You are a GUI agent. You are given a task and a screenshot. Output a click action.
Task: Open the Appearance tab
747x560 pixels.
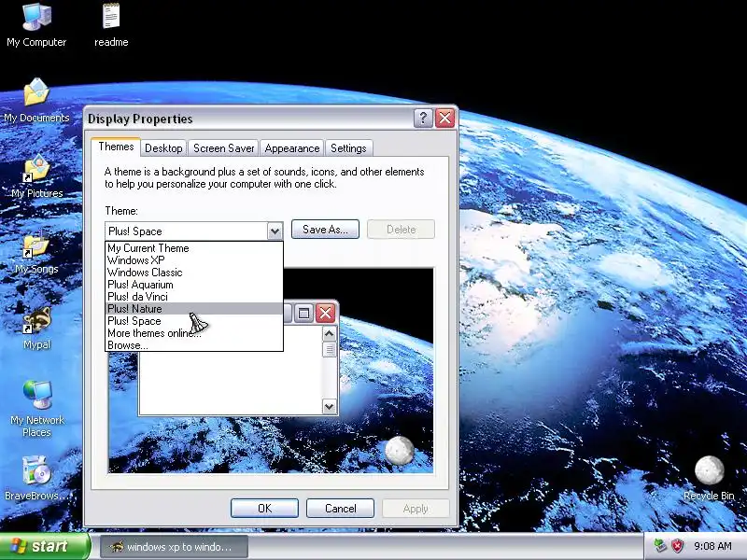[x=292, y=148]
